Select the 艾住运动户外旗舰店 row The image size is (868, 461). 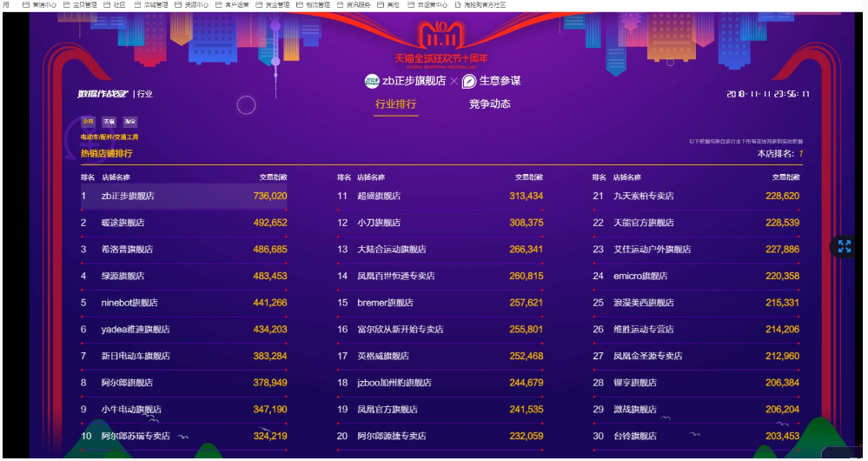coord(696,250)
